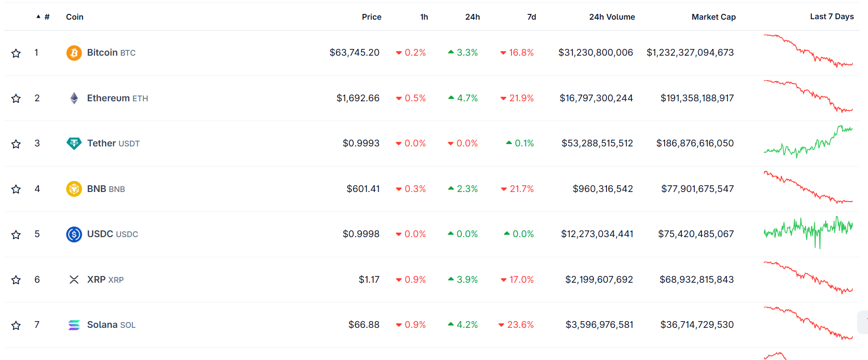Image resolution: width=868 pixels, height=360 pixels.
Task: Click the BNB coin logo icon
Action: point(74,189)
